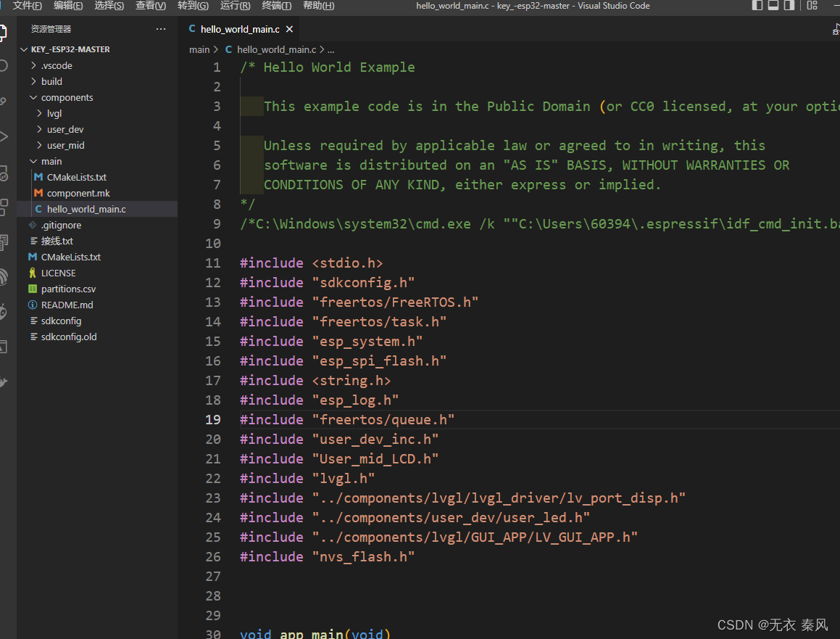Open the Docker whale view icon
Screen dimensions: 840x639
coord(3,382)
